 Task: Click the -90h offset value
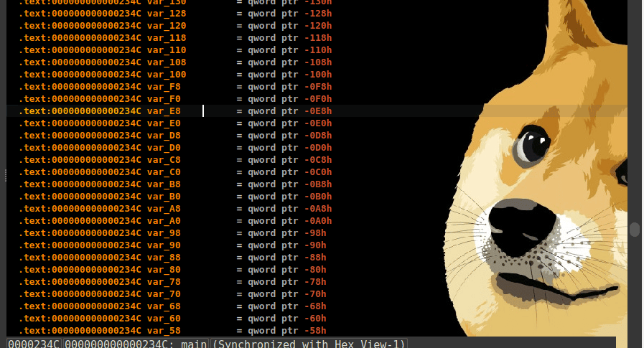pyautogui.click(x=315, y=245)
